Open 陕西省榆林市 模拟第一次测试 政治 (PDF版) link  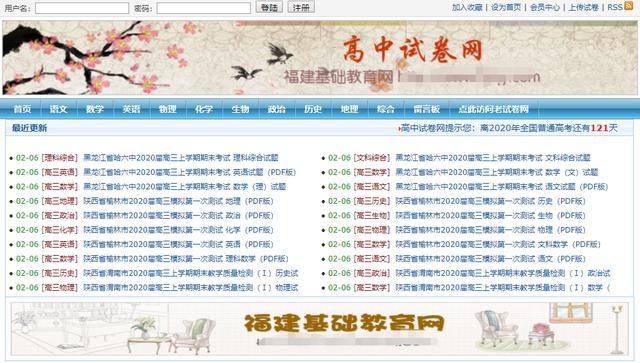click(x=178, y=215)
